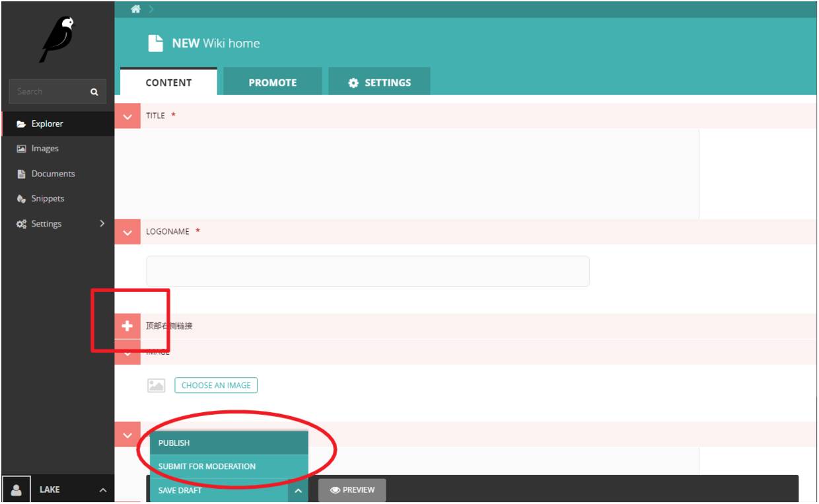Expand the LAKE account menu
Screen dimensions: 819x504
pos(102,490)
